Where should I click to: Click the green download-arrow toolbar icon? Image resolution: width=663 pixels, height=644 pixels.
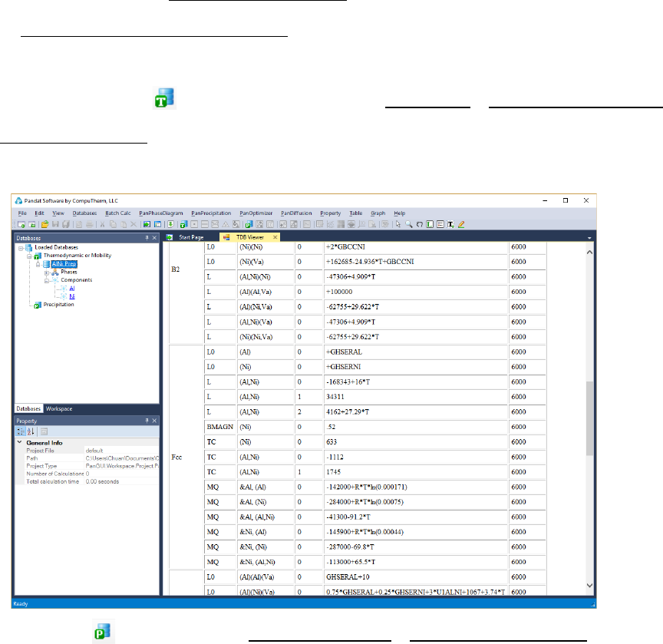pyautogui.click(x=170, y=225)
